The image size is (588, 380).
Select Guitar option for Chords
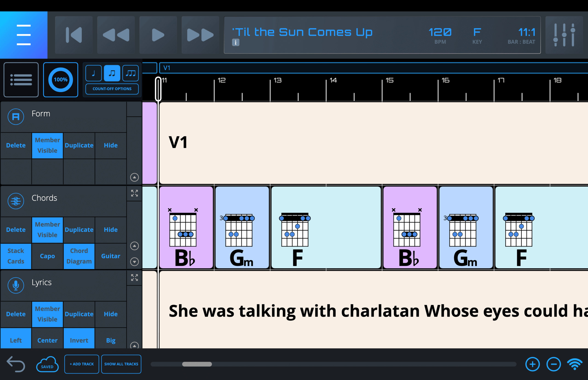[110, 256]
